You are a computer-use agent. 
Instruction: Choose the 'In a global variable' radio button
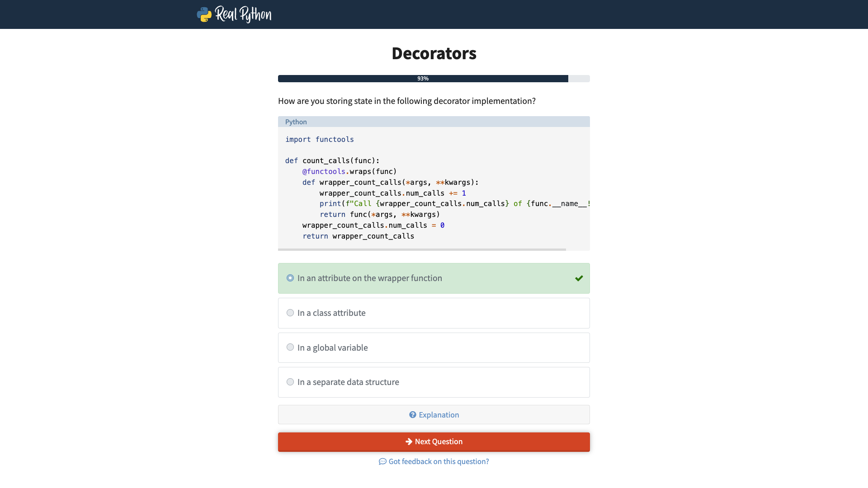[x=290, y=347]
